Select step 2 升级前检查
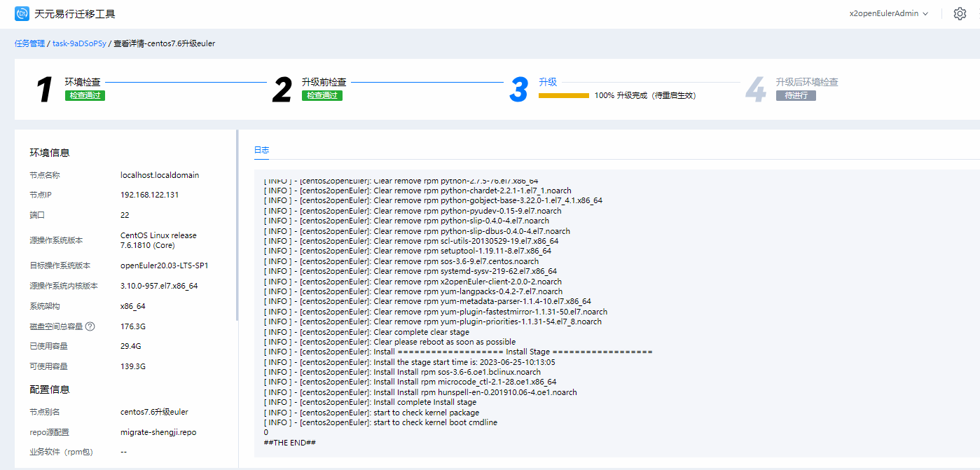The width and height of the screenshot is (980, 470). [x=324, y=82]
